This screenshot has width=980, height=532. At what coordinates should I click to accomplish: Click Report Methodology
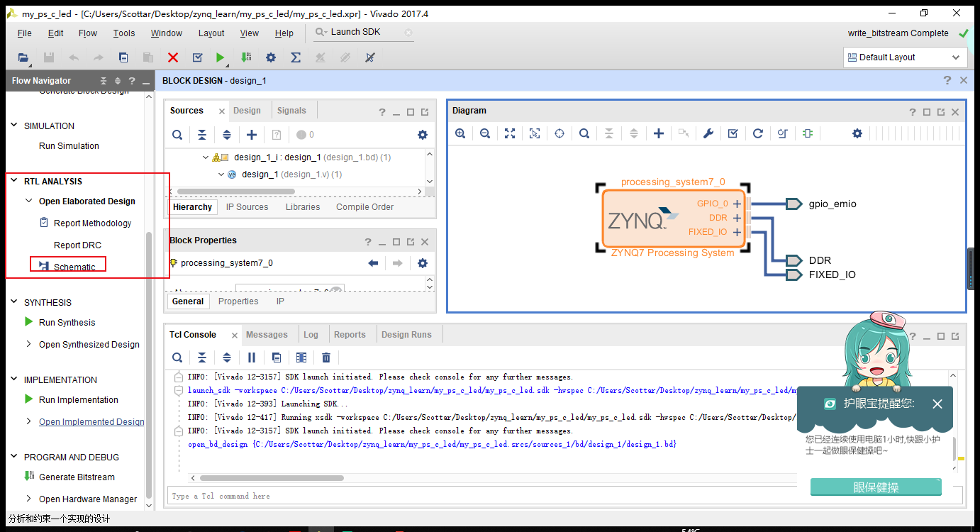[x=93, y=223]
